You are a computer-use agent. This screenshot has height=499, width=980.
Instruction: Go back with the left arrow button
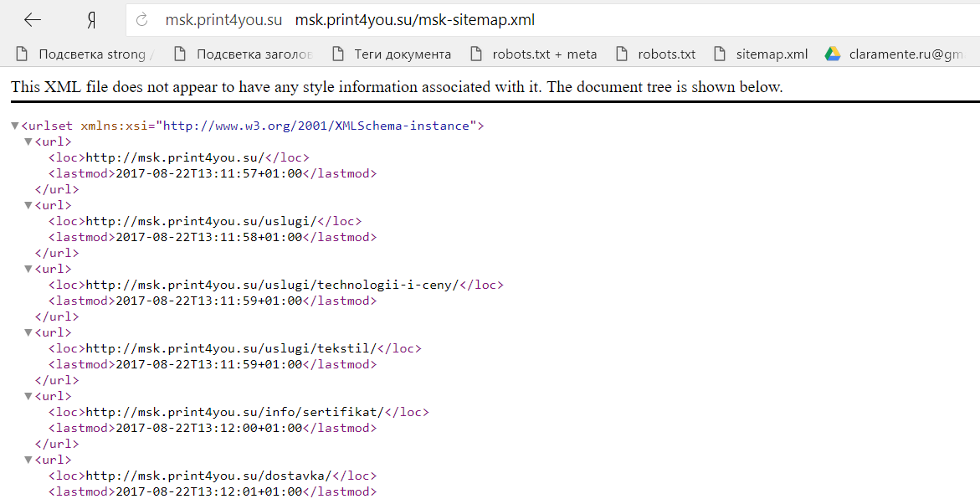click(x=33, y=20)
